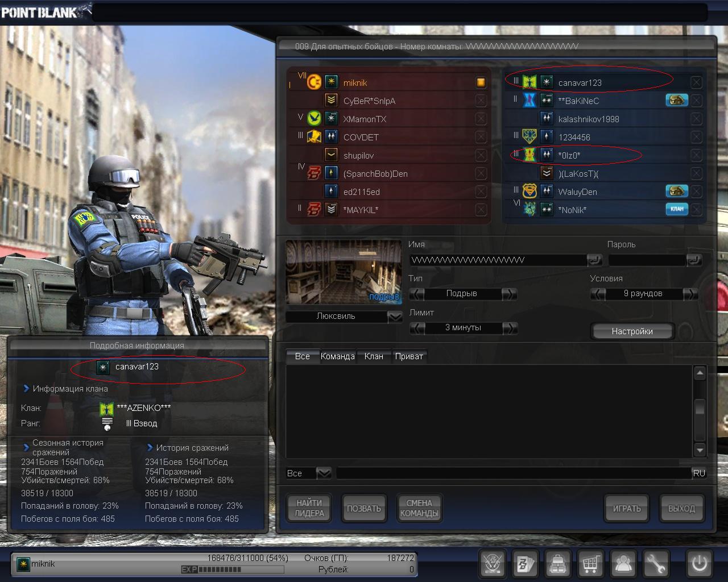Open settings with the wrench icon
728x582 pixels.
pyautogui.click(x=656, y=564)
